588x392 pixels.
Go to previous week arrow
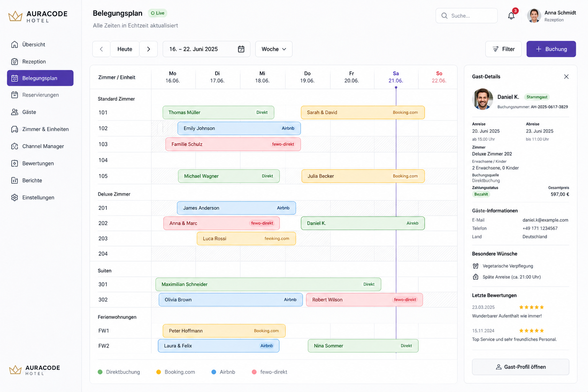click(101, 49)
